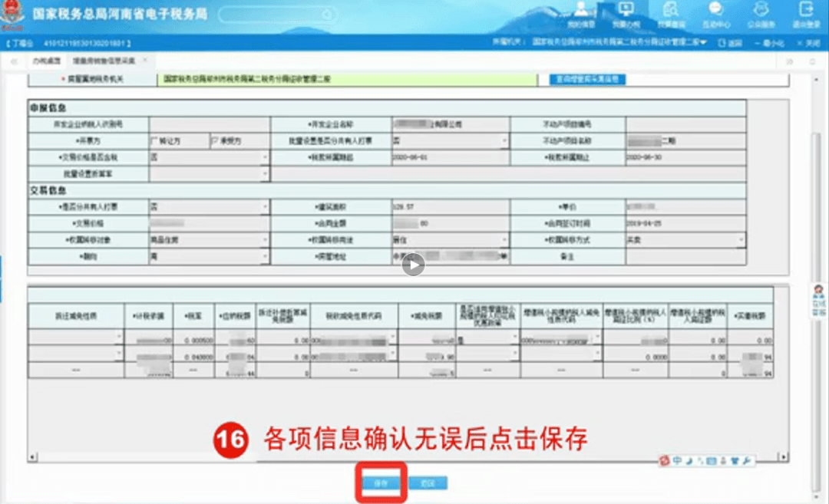Click 公众服务 icon in header
Screen dimensions: 829x504
pos(761,14)
